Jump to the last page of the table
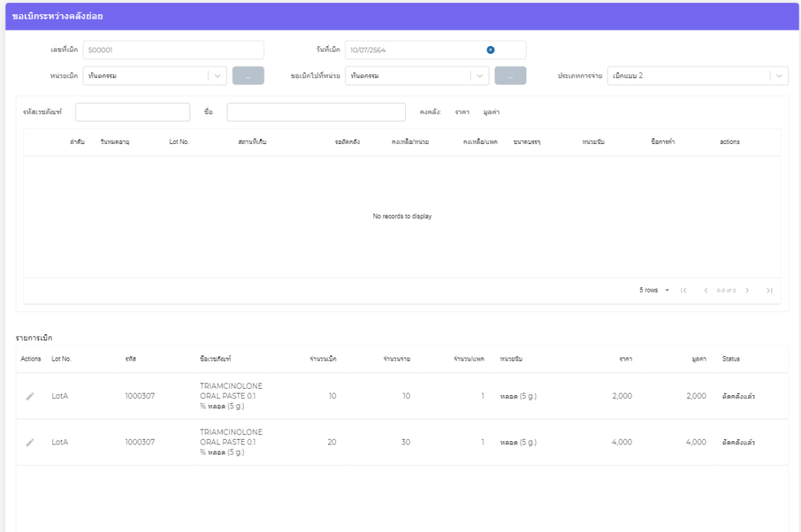The image size is (801, 532). [769, 290]
